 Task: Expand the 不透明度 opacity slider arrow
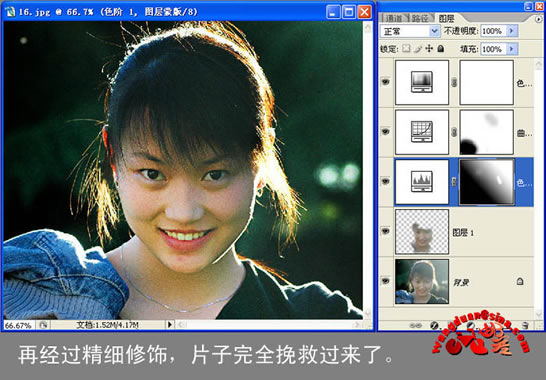click(x=512, y=31)
